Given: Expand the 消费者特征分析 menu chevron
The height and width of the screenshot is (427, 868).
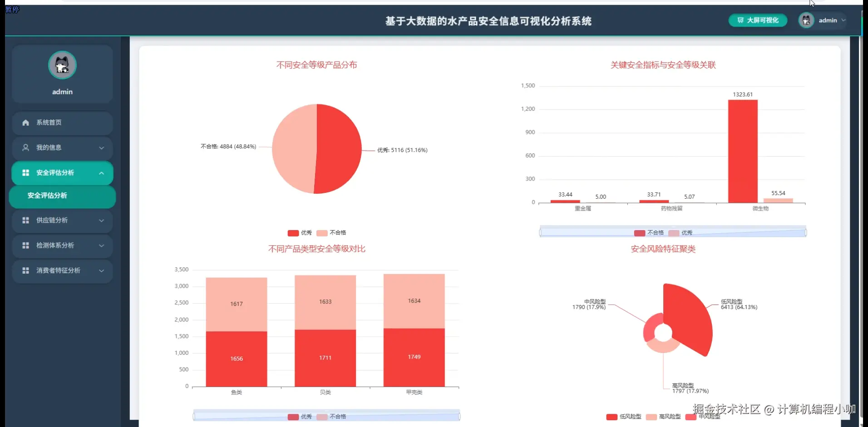Looking at the screenshot, I should 101,271.
